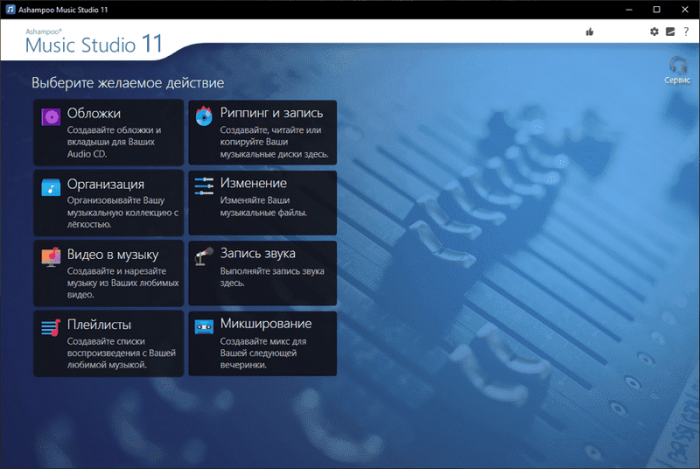Click the Ashampoo Music Studio title bar app icon
Image resolution: width=700 pixels, height=469 pixels.
(x=10, y=9)
